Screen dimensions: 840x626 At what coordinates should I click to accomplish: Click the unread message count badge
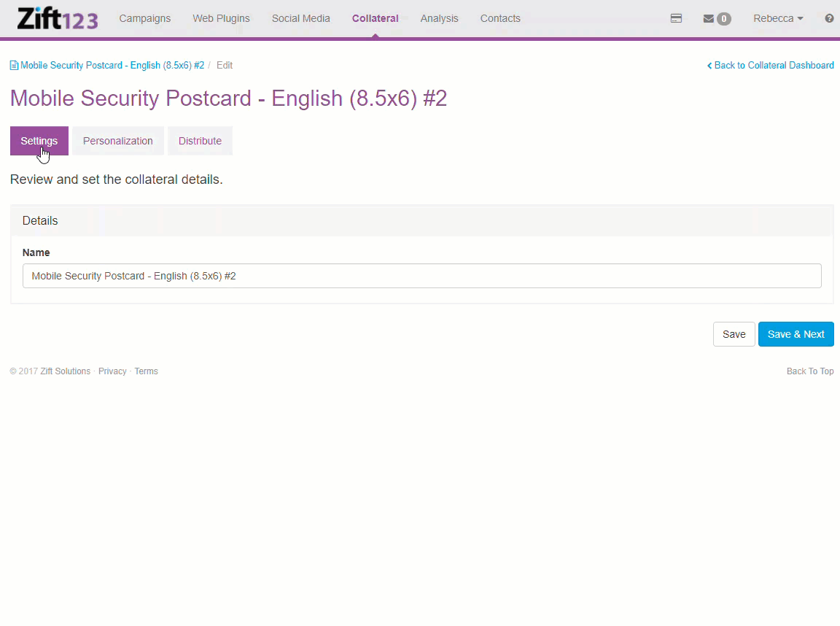pyautogui.click(x=724, y=19)
